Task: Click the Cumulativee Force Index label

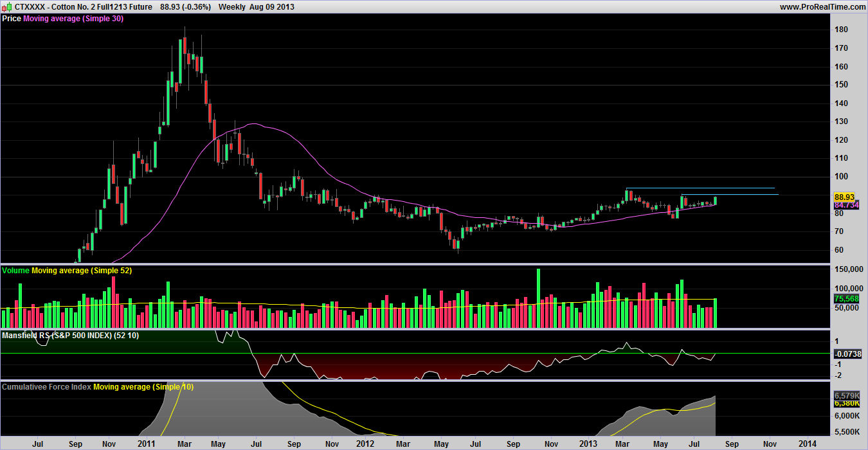Action: (46, 387)
